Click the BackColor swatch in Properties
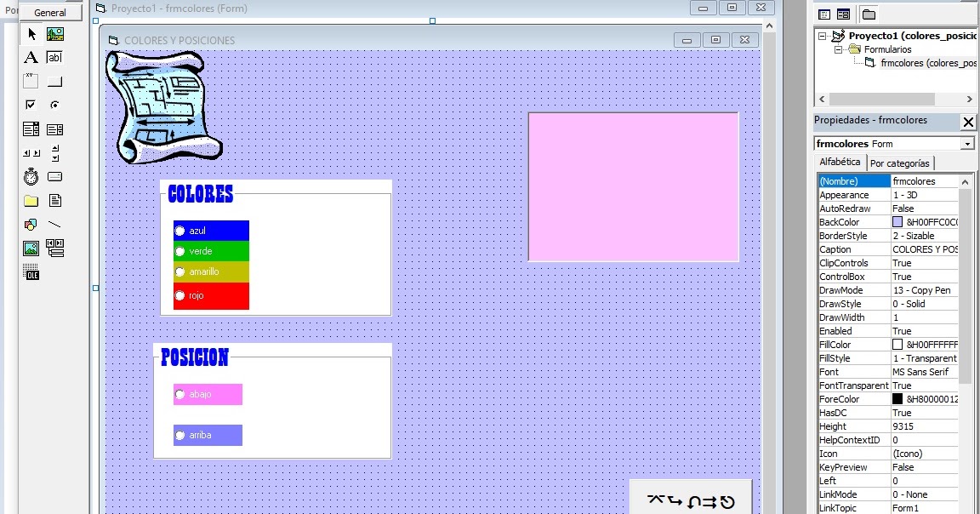 [x=899, y=221]
